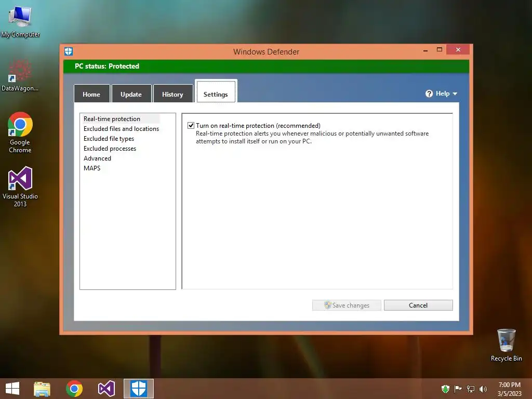
Task: Open Excluded files and locations settings
Action: click(x=121, y=129)
